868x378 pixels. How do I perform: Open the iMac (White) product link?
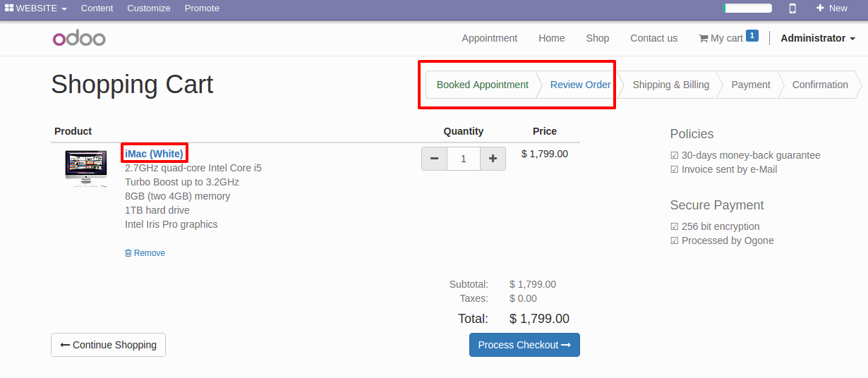point(154,154)
